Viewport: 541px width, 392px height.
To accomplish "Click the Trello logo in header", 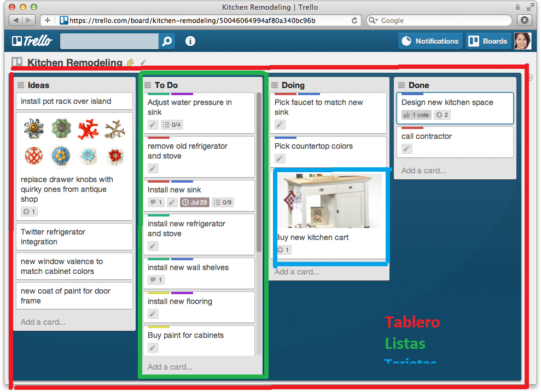I will [32, 41].
